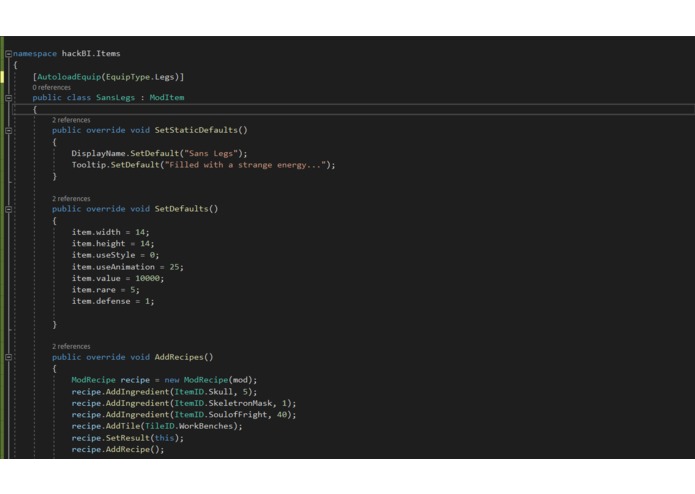The height and width of the screenshot is (494, 695).
Task: Collapse the namespace hackBI.Items block
Action: coord(8,54)
